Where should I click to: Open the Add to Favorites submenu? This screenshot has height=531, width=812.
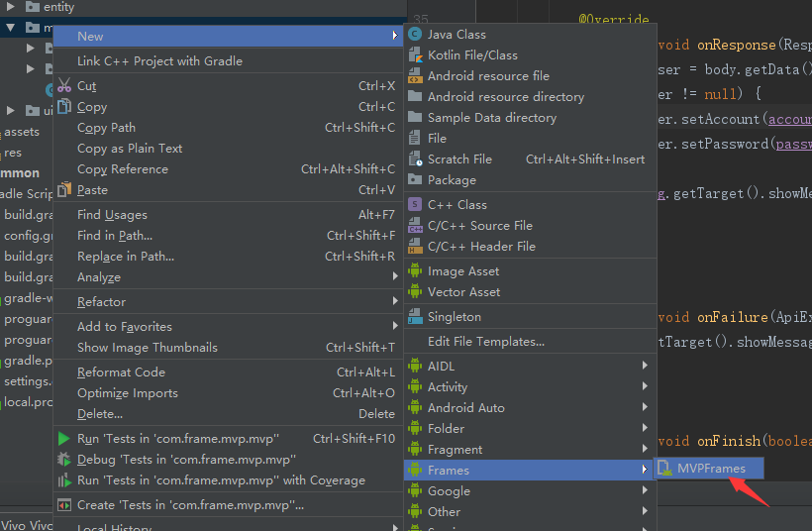pos(228,327)
